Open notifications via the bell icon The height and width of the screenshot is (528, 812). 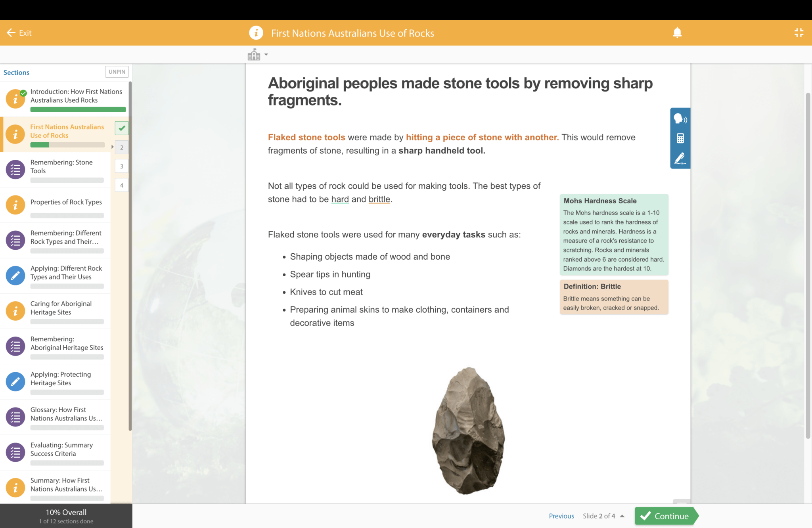click(677, 33)
